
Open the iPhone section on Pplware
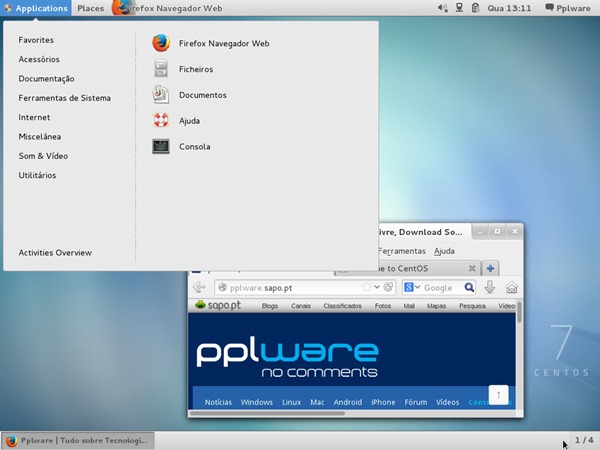(x=383, y=402)
